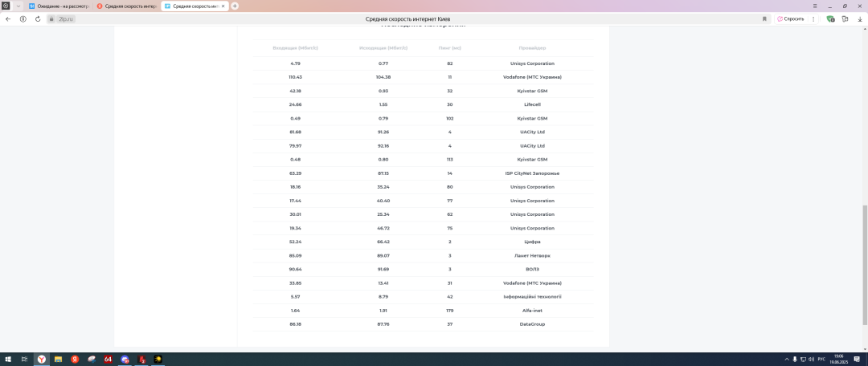Select the 'Lifecell' provider cell
The width and height of the screenshot is (868, 366).
click(532, 104)
